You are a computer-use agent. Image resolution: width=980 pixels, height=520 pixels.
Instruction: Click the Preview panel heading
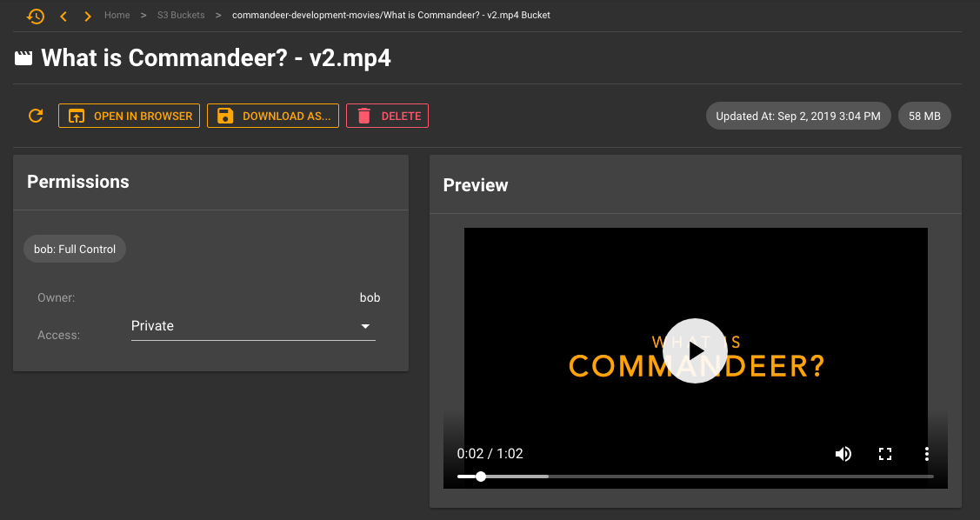(x=476, y=185)
